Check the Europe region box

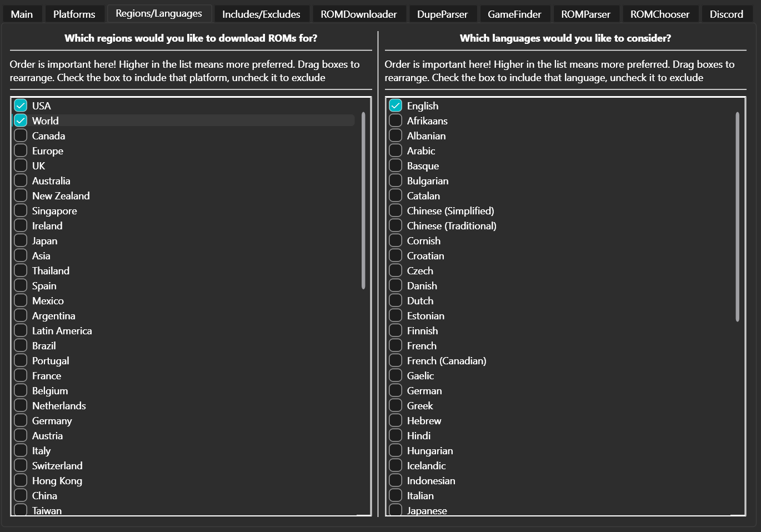coord(21,150)
